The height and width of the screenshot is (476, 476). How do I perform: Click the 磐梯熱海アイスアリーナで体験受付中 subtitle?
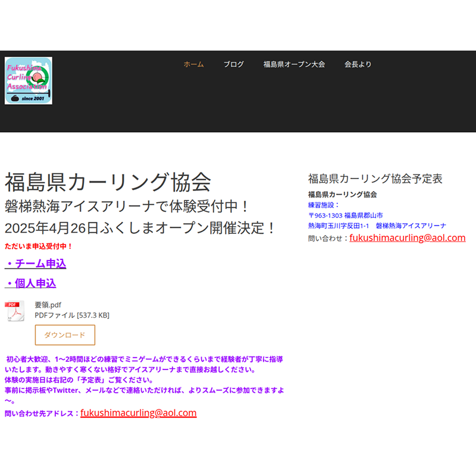pyautogui.click(x=126, y=206)
